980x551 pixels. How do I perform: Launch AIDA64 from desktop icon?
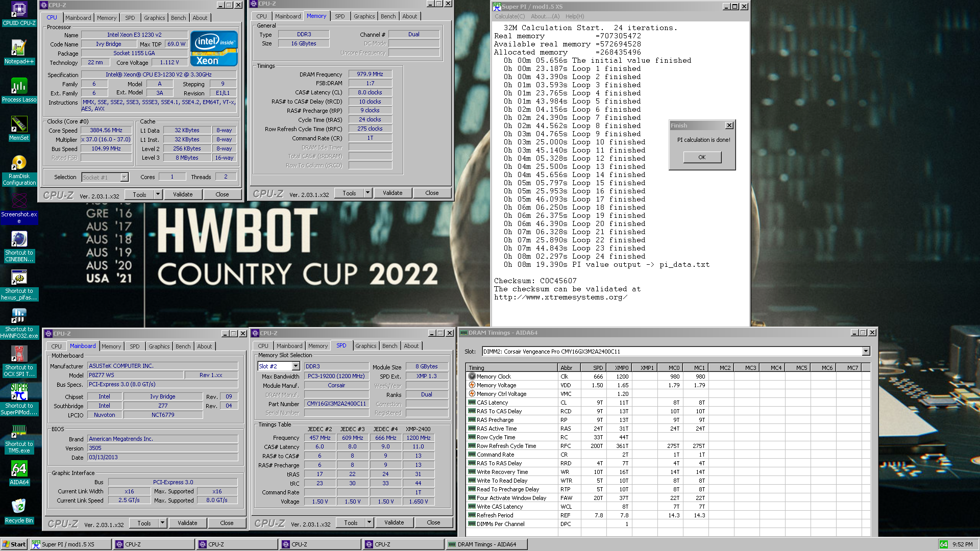coord(19,472)
